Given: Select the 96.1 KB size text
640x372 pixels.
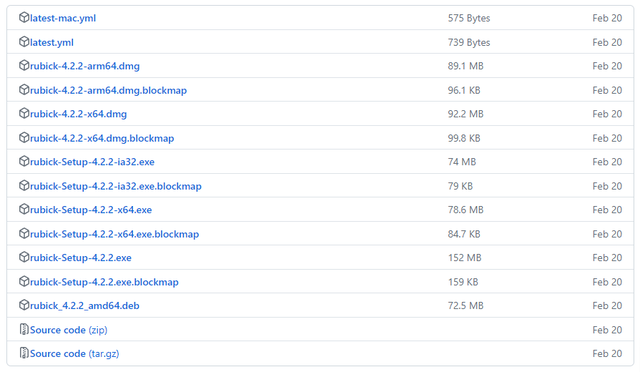Looking at the screenshot, I should click(464, 90).
